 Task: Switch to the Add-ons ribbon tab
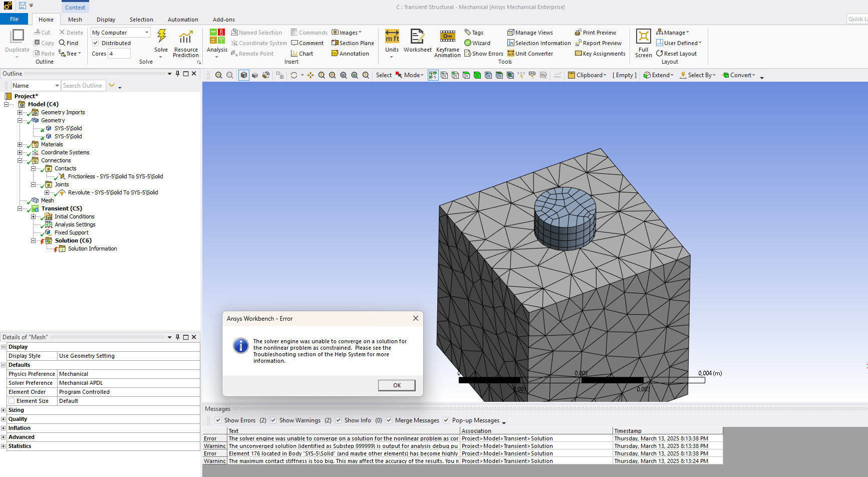223,20
